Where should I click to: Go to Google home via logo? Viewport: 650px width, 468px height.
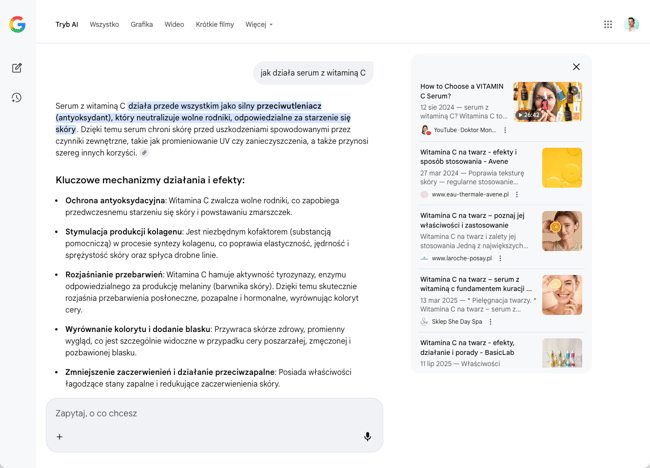pyautogui.click(x=17, y=24)
